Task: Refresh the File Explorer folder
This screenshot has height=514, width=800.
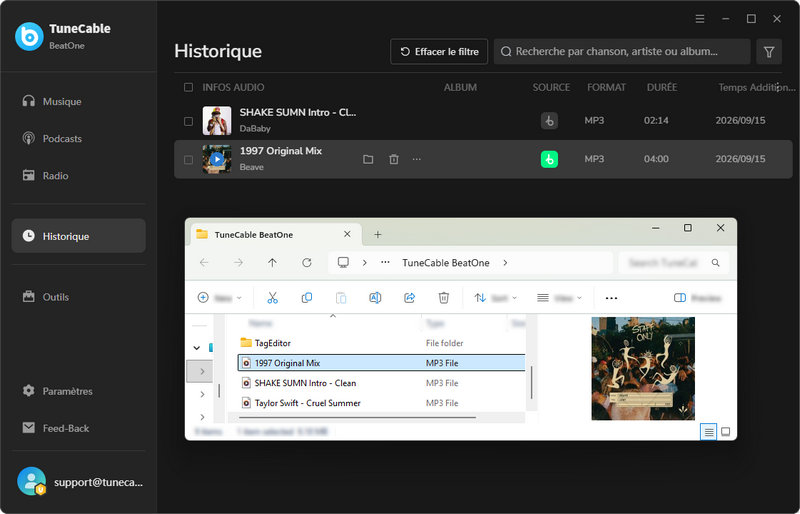Action: 307,262
